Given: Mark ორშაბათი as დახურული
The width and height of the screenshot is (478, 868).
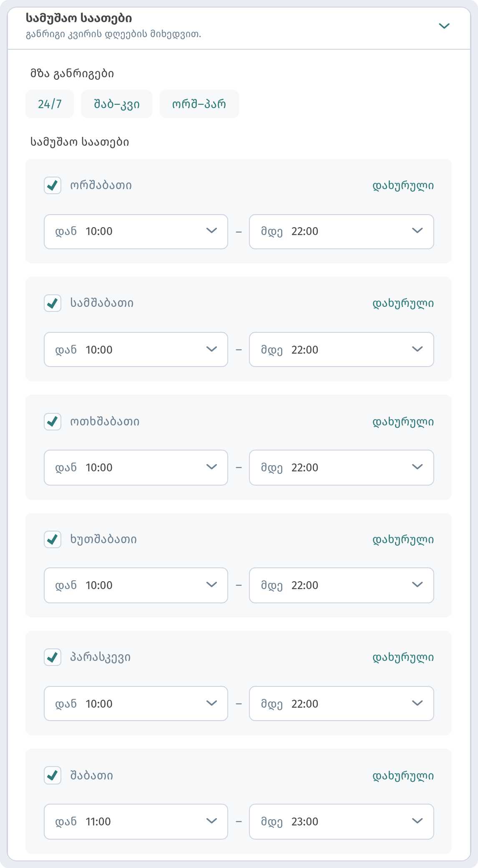Looking at the screenshot, I should tap(403, 186).
